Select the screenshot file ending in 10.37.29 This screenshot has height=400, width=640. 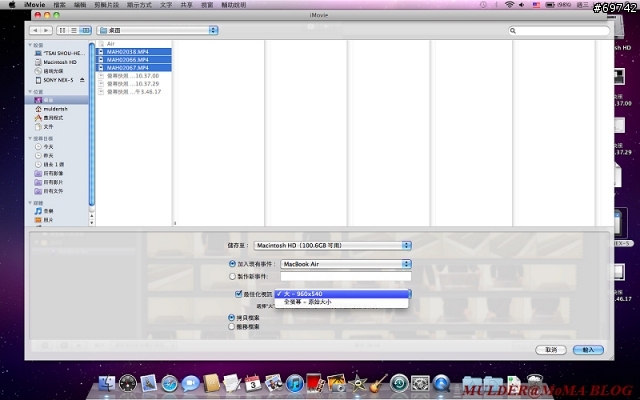pyautogui.click(x=134, y=84)
